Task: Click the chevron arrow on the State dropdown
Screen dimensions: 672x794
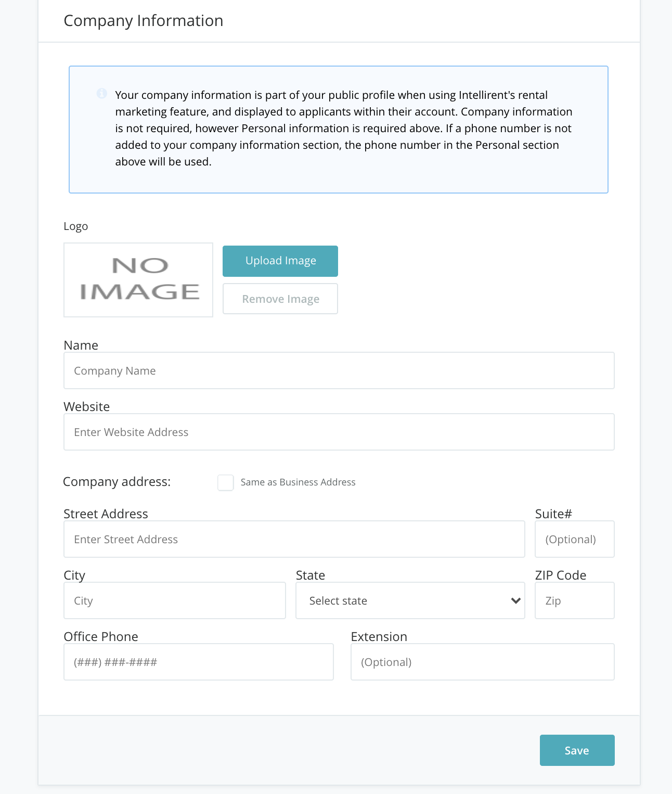Action: pyautogui.click(x=515, y=600)
